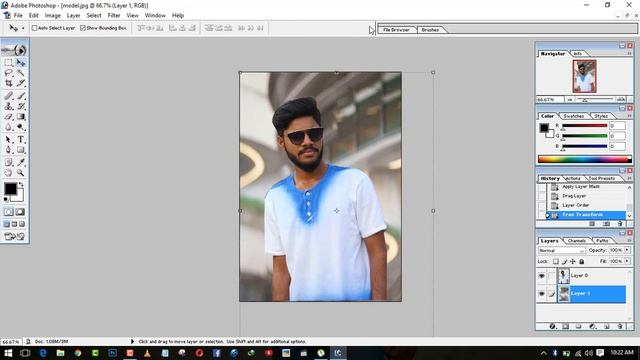
Task: Select the Brush tool
Action: 20,96
